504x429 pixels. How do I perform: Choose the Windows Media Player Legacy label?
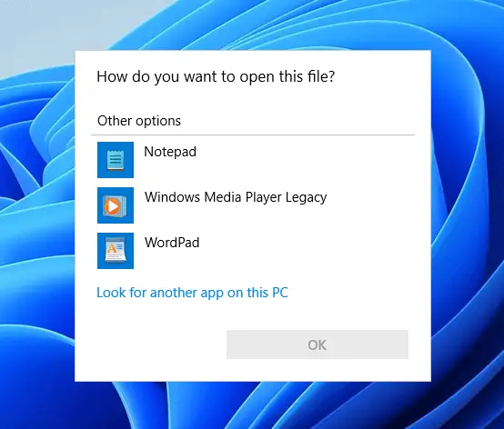[236, 197]
